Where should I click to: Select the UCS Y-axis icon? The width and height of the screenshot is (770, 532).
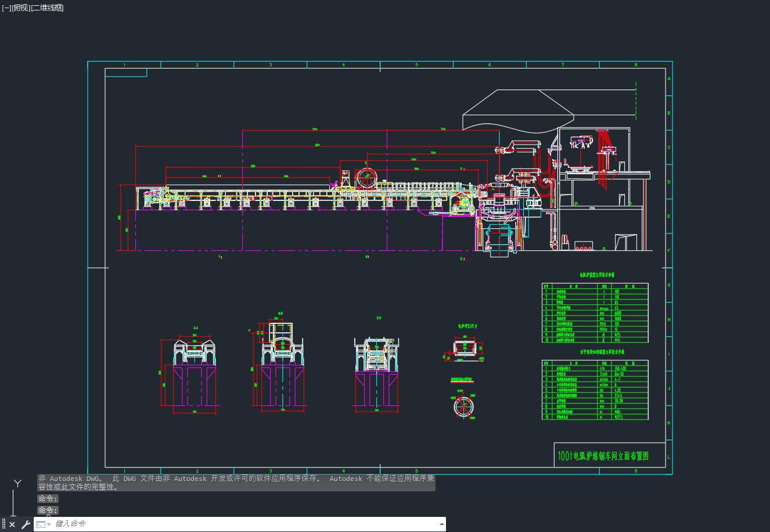click(x=18, y=483)
